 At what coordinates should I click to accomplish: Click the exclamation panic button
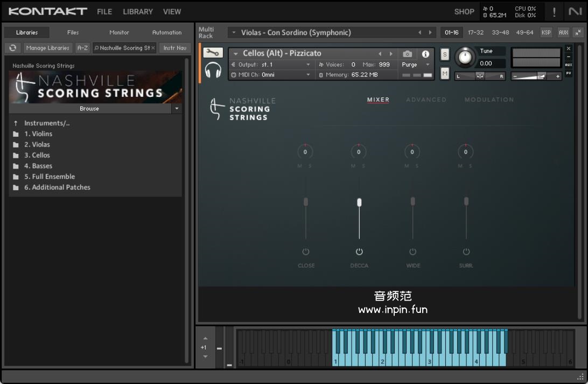pos(554,12)
